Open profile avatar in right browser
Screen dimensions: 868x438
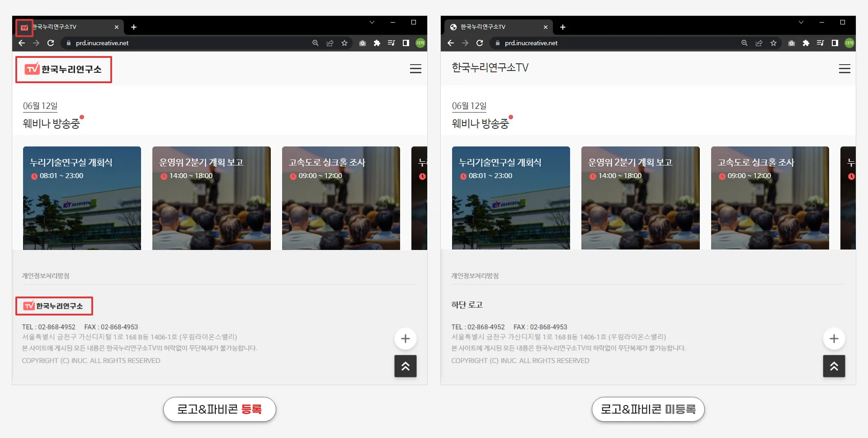(x=849, y=43)
